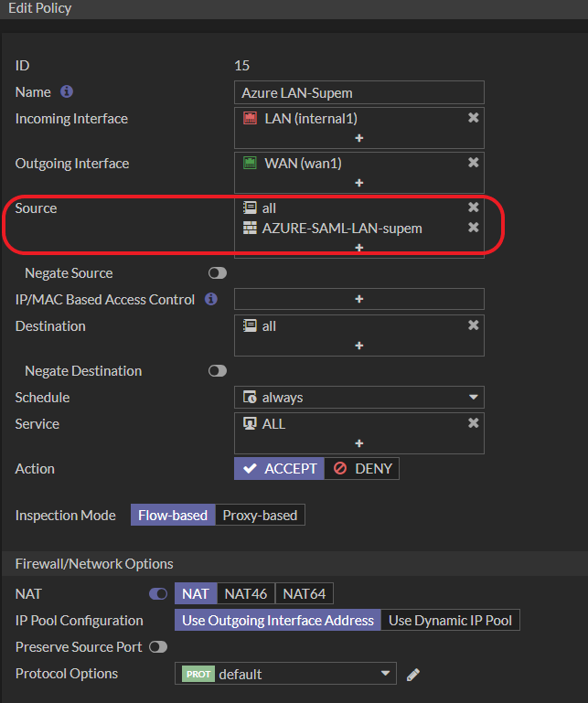Remove ALL entry from Service field
This screenshot has height=703, width=588.
point(473,423)
